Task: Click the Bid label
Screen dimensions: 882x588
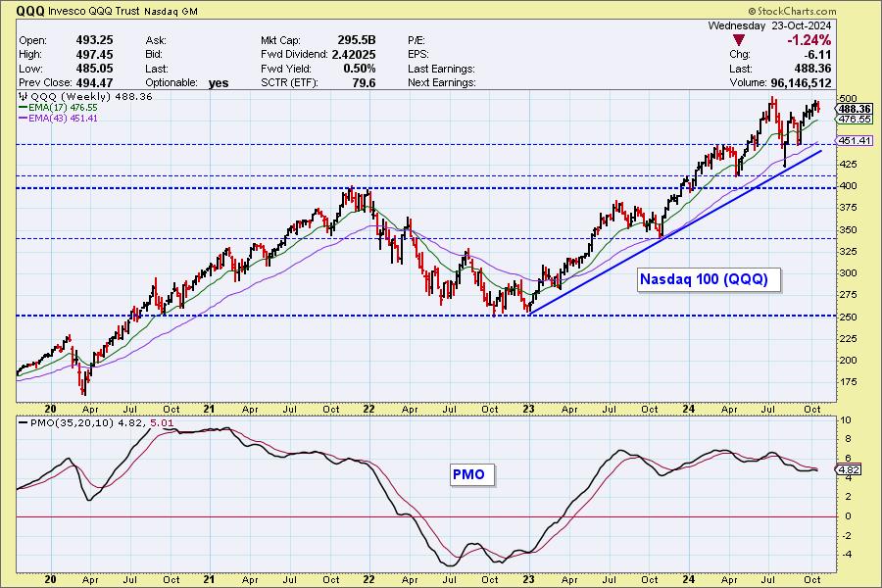Action: [154, 55]
